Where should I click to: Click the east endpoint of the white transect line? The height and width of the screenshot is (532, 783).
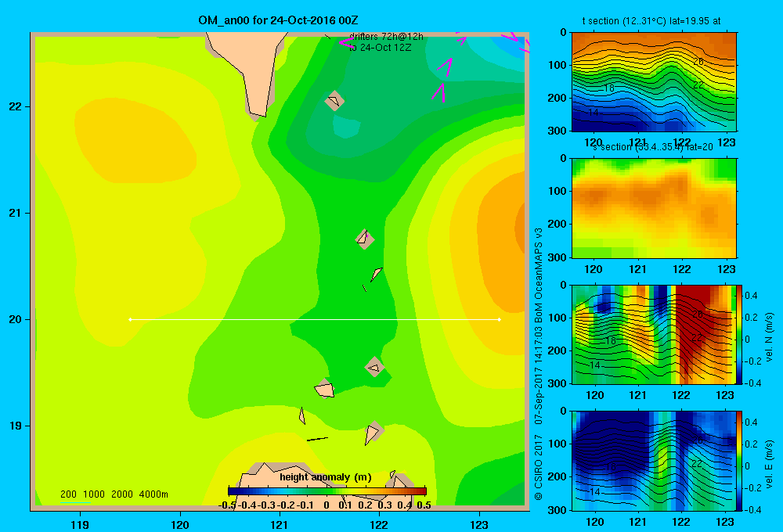(500, 319)
